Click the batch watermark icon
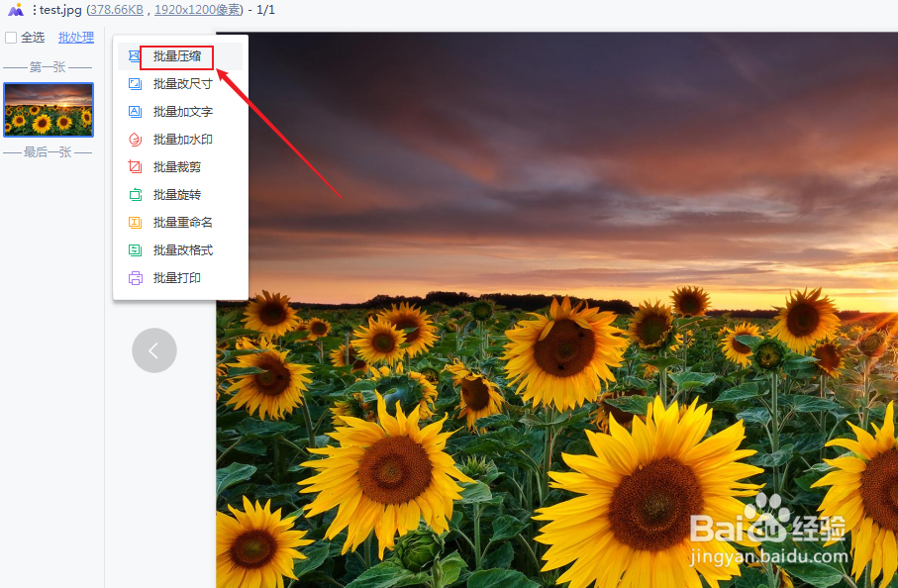Viewport: 898px width, 588px height. coord(135,140)
